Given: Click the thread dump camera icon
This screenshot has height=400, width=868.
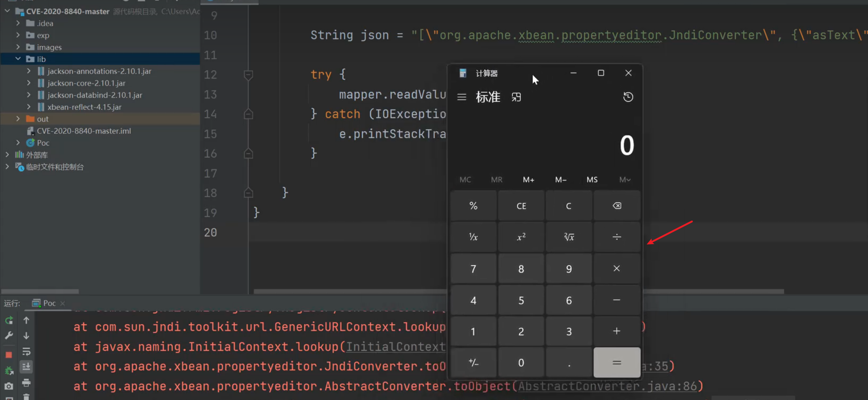Looking at the screenshot, I should [9, 386].
